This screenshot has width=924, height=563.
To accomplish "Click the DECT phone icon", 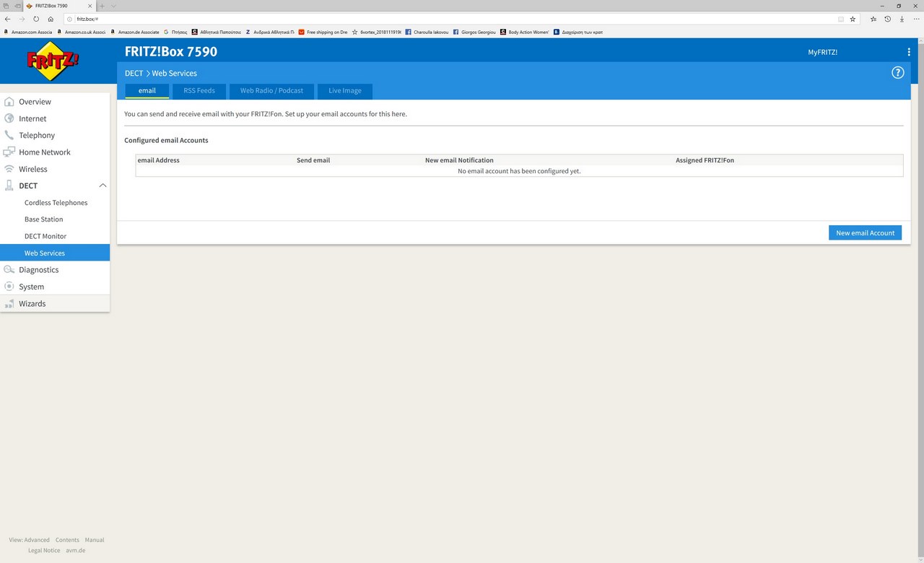I will click(x=9, y=186).
